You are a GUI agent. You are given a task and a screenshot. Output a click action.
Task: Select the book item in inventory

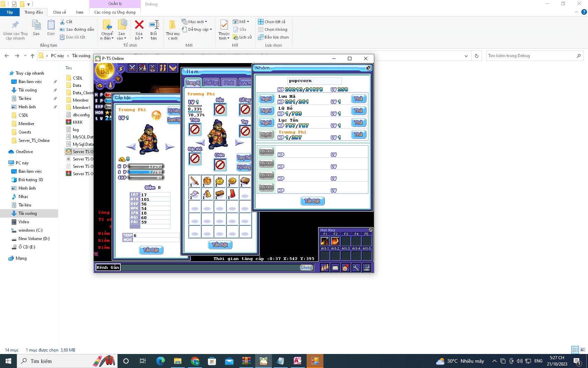[245, 181]
